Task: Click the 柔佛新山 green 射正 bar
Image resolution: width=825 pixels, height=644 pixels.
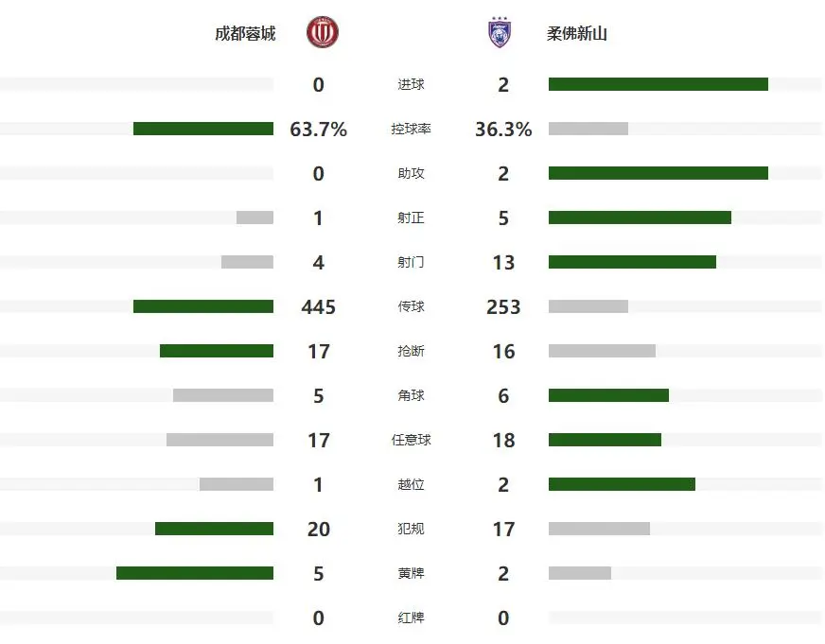Action: [x=640, y=218]
